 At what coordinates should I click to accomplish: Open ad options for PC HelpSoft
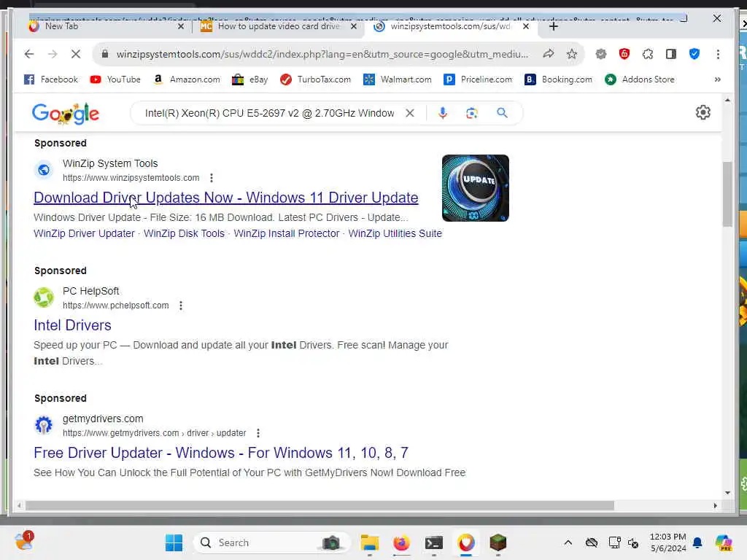[181, 306]
